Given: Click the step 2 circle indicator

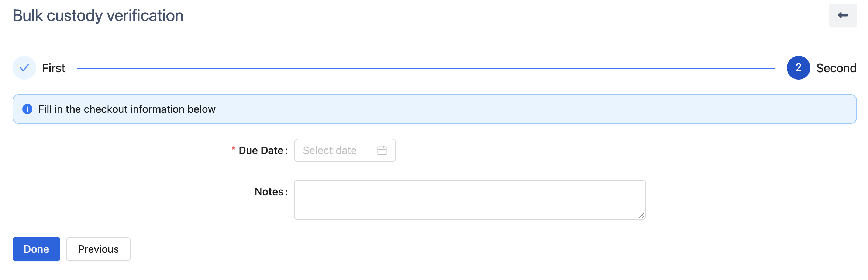Looking at the screenshot, I should click(798, 68).
